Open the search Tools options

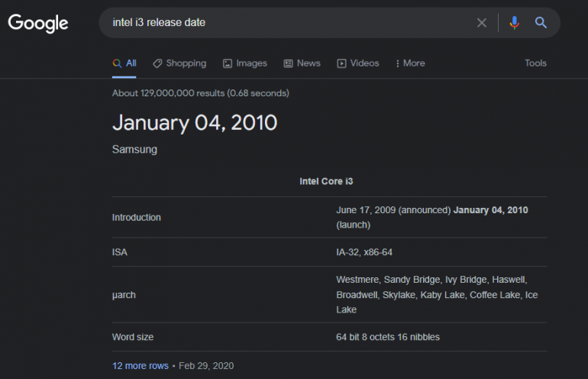pyautogui.click(x=535, y=63)
